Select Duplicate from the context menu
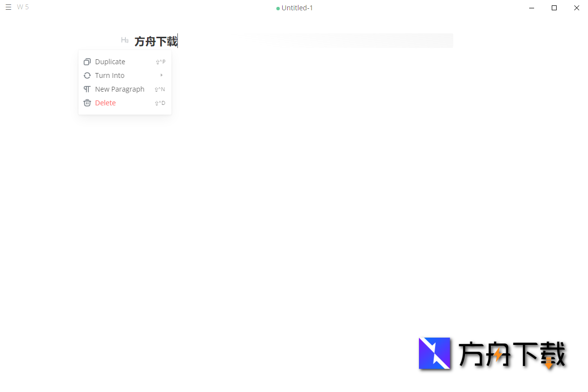588x392 pixels. (x=109, y=61)
